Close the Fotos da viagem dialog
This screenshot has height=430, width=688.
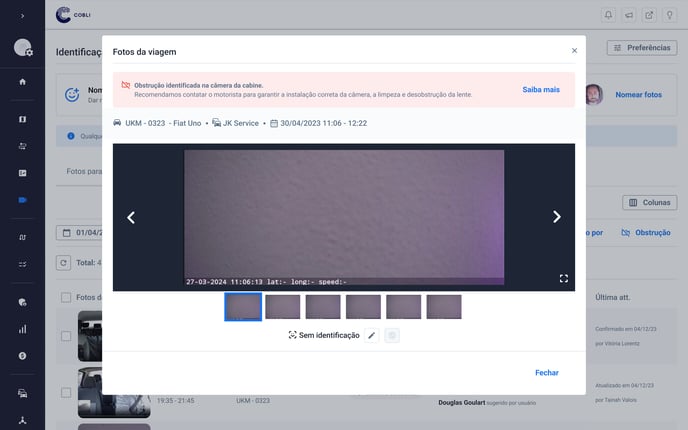(574, 50)
